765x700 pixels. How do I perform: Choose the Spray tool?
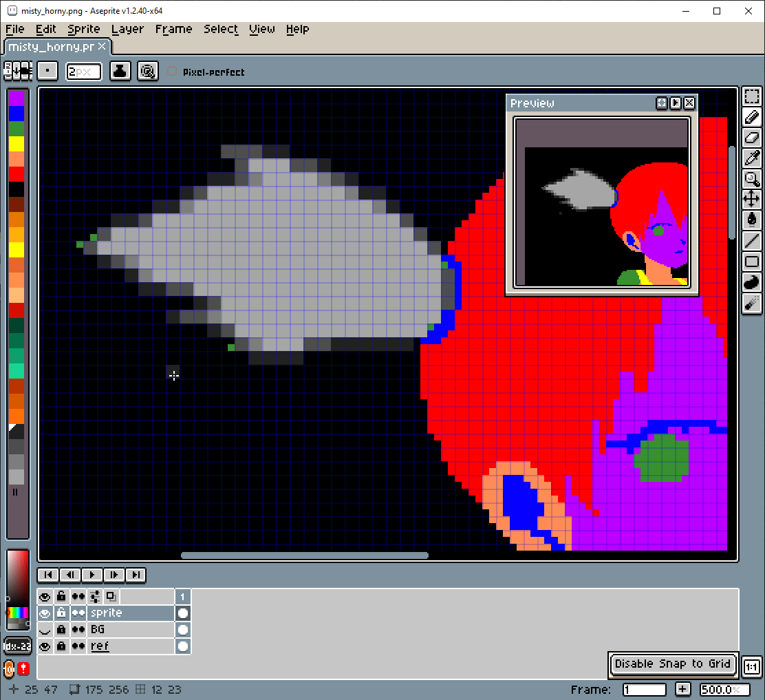coord(751,303)
